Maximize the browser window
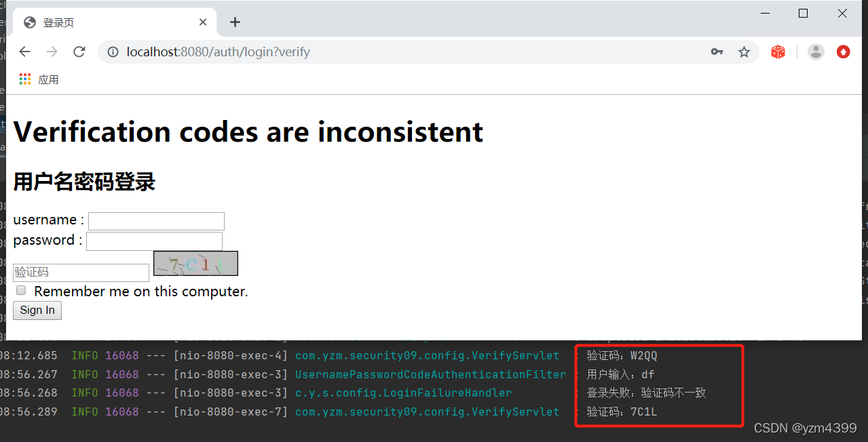This screenshot has width=868, height=442. coord(804,14)
